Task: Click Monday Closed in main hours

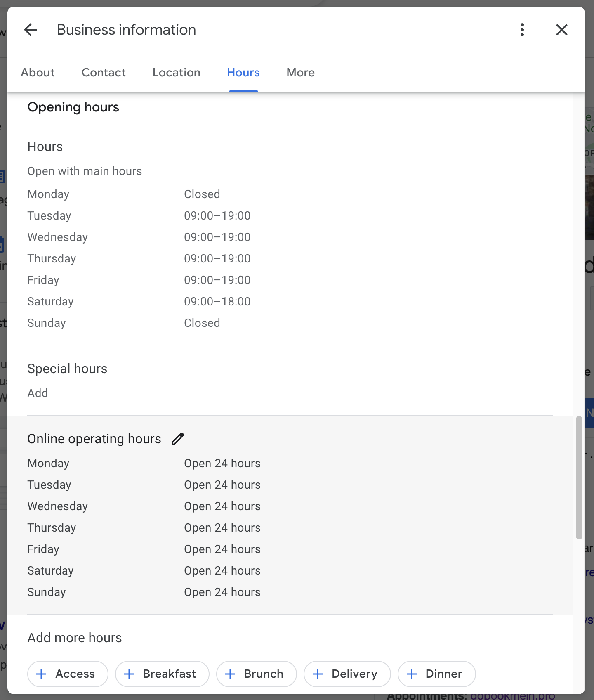Action: (202, 194)
